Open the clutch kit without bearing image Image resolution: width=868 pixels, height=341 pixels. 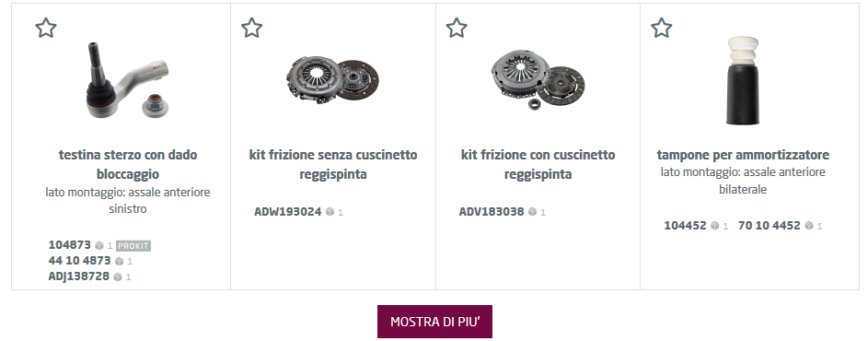coord(332,79)
